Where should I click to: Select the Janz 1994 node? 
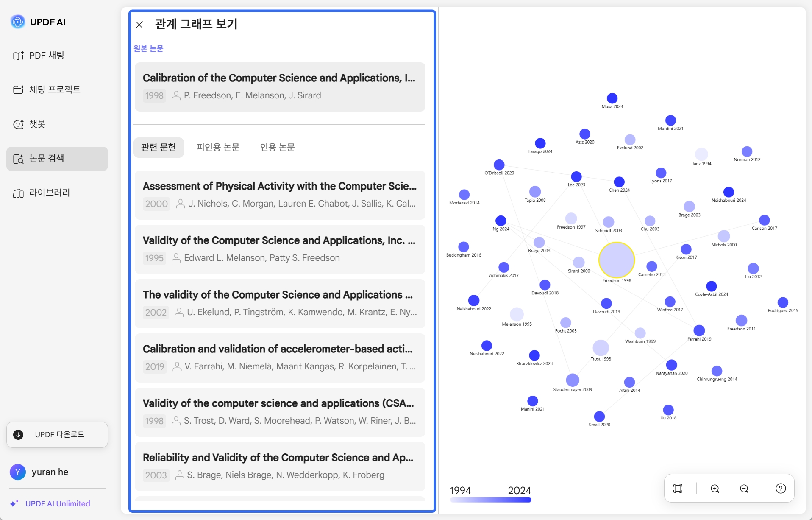(x=701, y=154)
